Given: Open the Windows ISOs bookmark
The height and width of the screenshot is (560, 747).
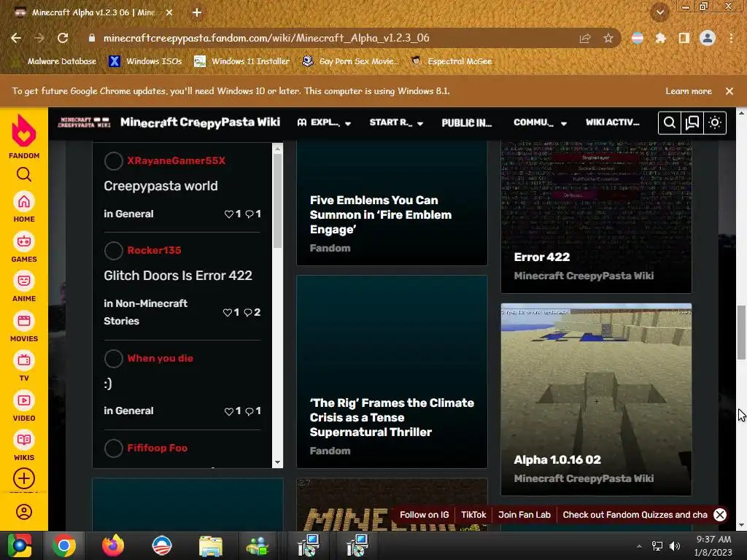Looking at the screenshot, I should click(x=146, y=61).
